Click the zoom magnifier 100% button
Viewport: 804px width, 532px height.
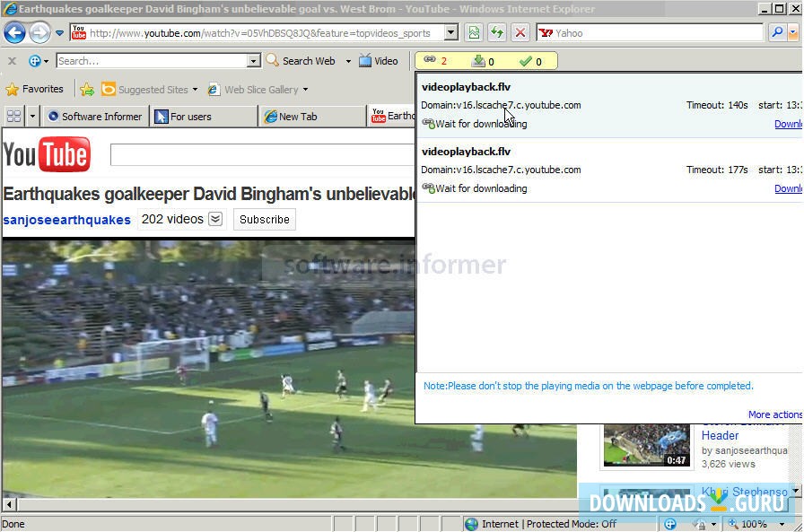click(x=748, y=524)
